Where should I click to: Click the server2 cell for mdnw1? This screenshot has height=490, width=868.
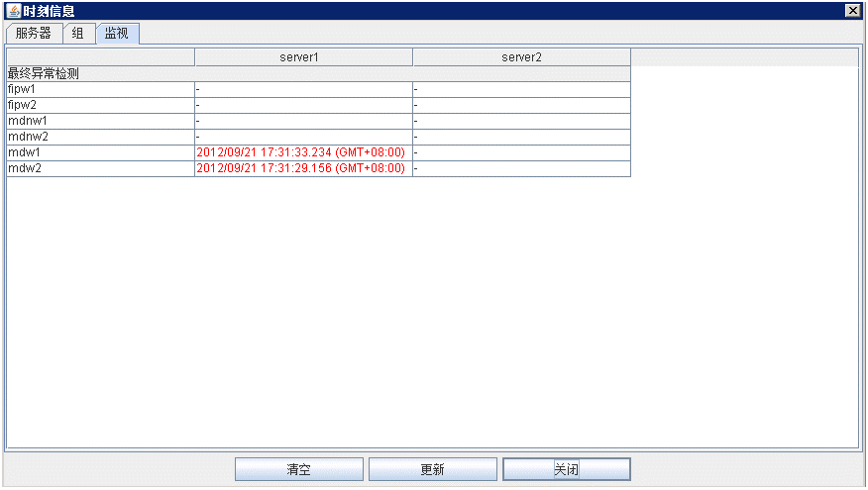tap(521, 121)
